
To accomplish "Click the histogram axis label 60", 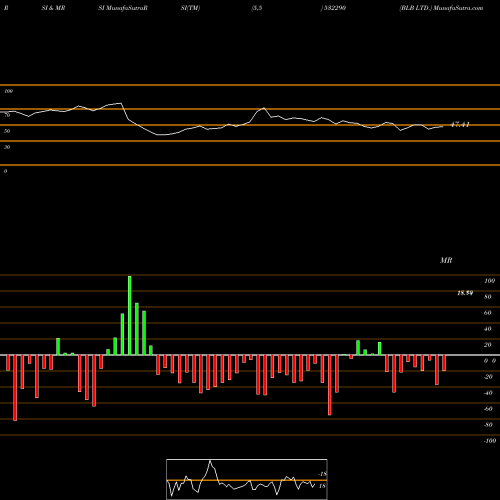I will [x=488, y=313].
